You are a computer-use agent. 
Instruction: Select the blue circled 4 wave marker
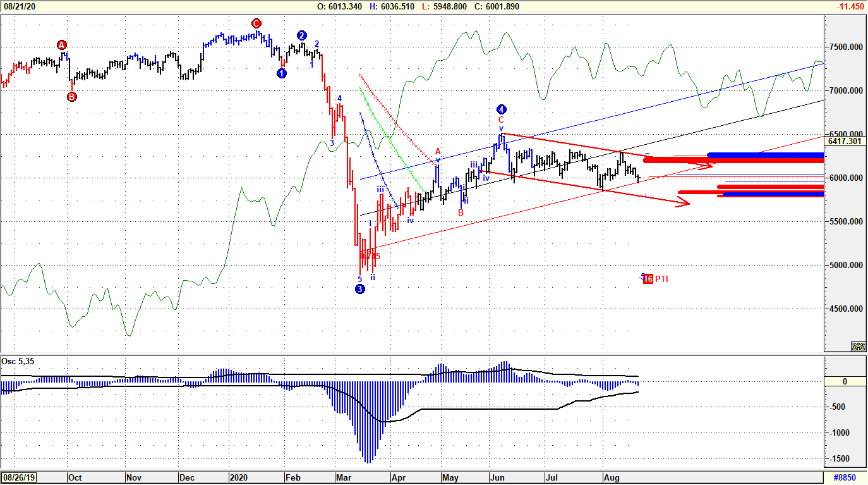click(502, 109)
